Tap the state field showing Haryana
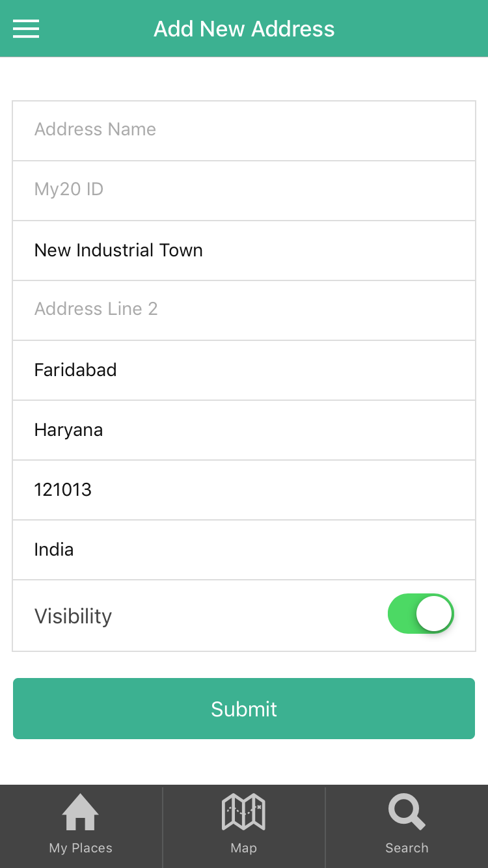The width and height of the screenshot is (488, 868). (244, 430)
